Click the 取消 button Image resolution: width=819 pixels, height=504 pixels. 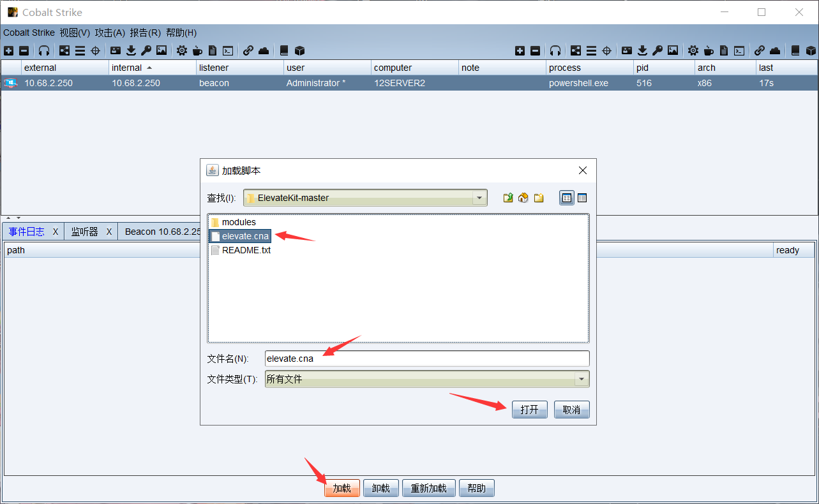(572, 410)
